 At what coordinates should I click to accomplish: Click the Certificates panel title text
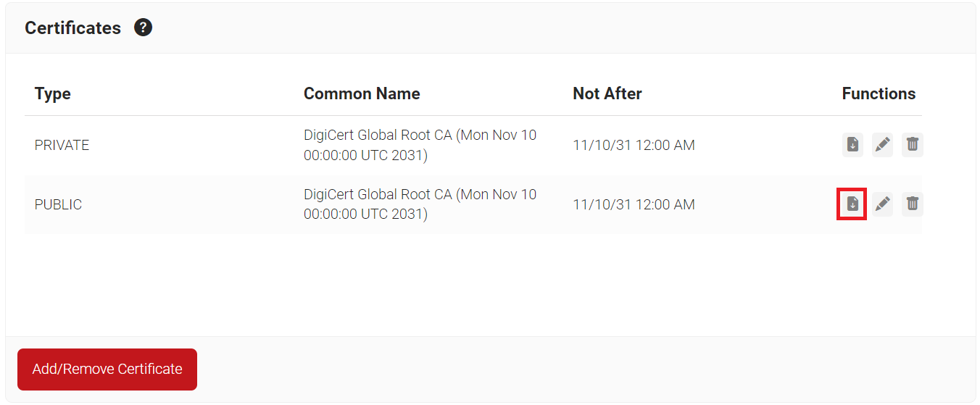[72, 28]
